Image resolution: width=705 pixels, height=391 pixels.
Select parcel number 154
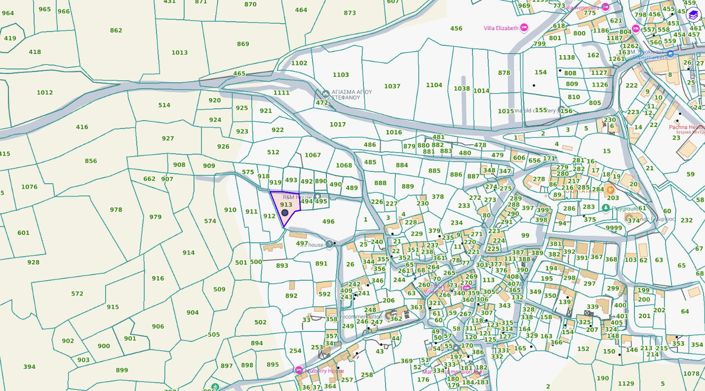[540, 72]
